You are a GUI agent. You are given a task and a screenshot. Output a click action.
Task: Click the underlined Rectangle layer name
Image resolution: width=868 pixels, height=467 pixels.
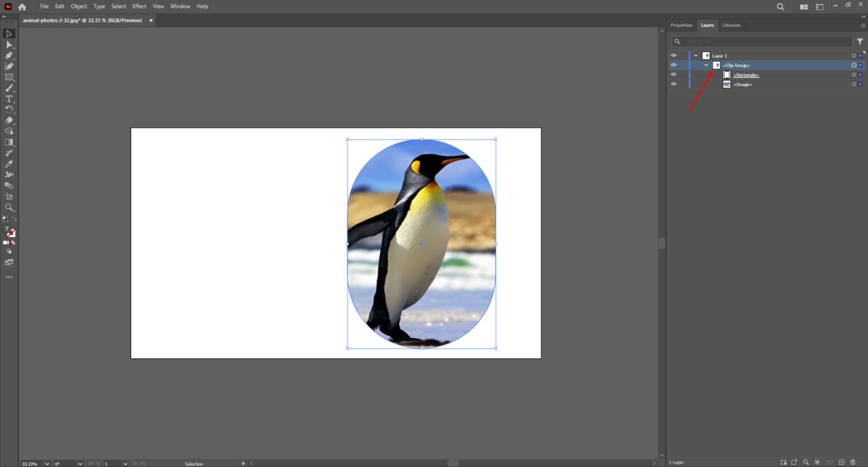(747, 74)
